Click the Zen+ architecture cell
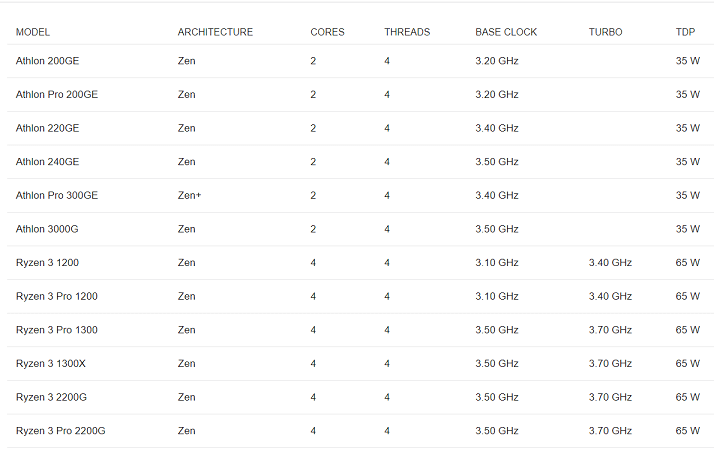Screen dimensions: 714x451 tap(189, 195)
